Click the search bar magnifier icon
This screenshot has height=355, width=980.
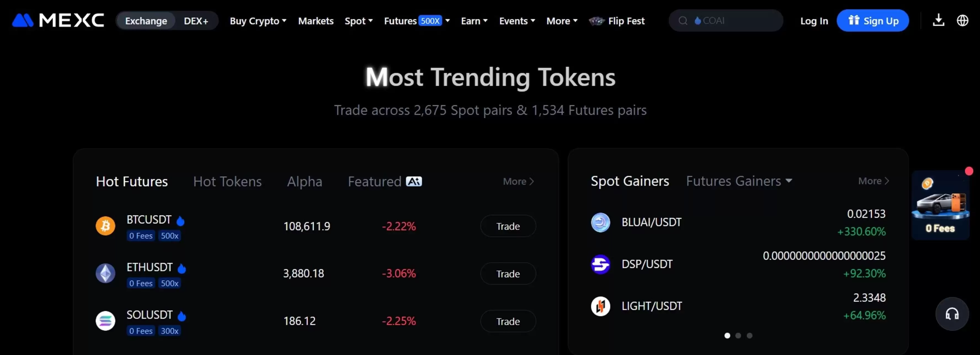point(683,20)
